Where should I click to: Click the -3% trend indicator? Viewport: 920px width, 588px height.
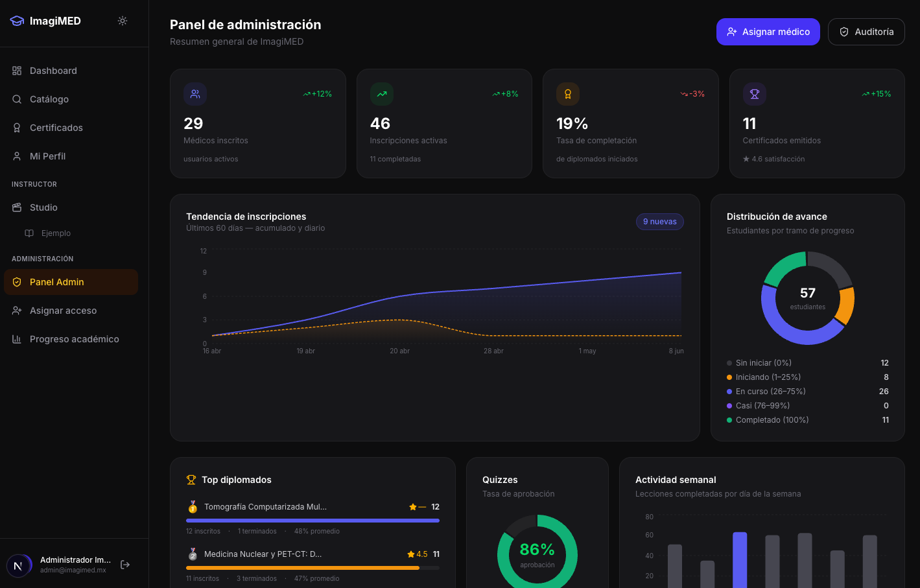pos(692,94)
